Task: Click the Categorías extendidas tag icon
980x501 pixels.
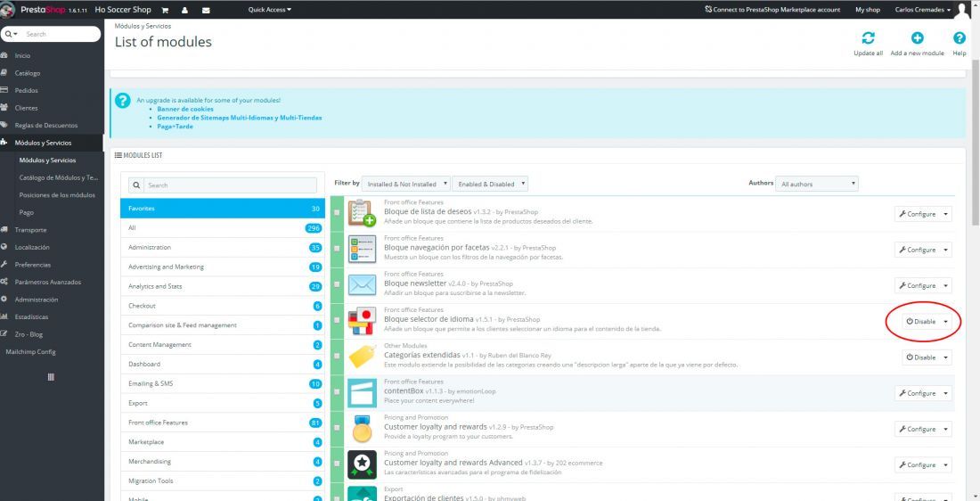Action: pos(362,357)
